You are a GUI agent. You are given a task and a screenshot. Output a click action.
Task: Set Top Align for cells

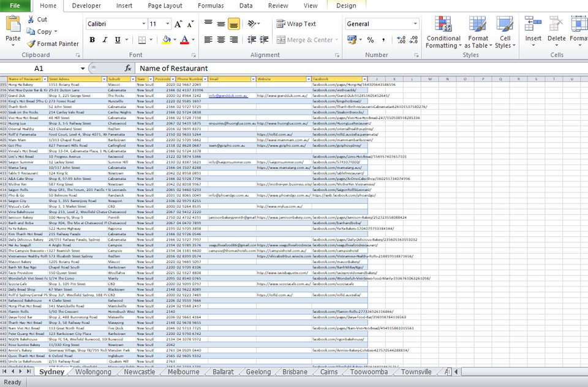(x=208, y=24)
